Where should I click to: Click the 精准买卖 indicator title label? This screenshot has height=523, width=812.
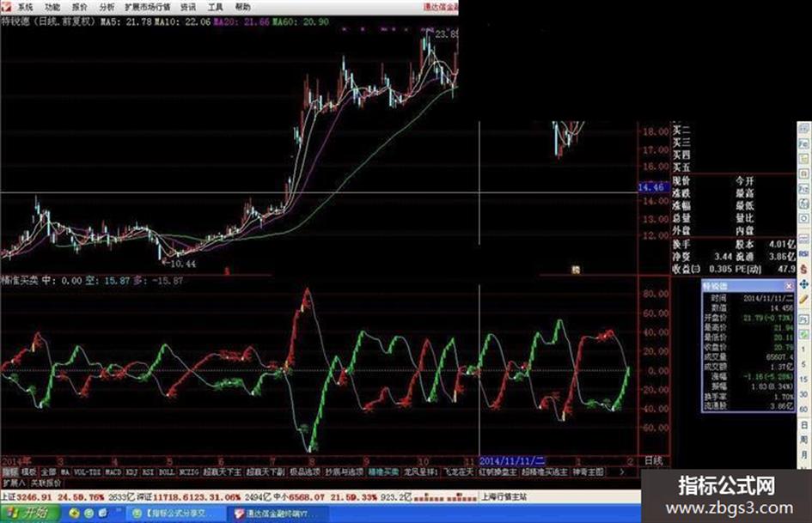[20, 280]
